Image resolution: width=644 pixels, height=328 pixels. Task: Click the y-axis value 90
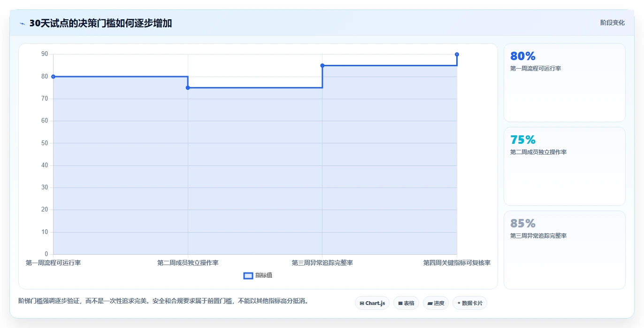[x=45, y=54]
